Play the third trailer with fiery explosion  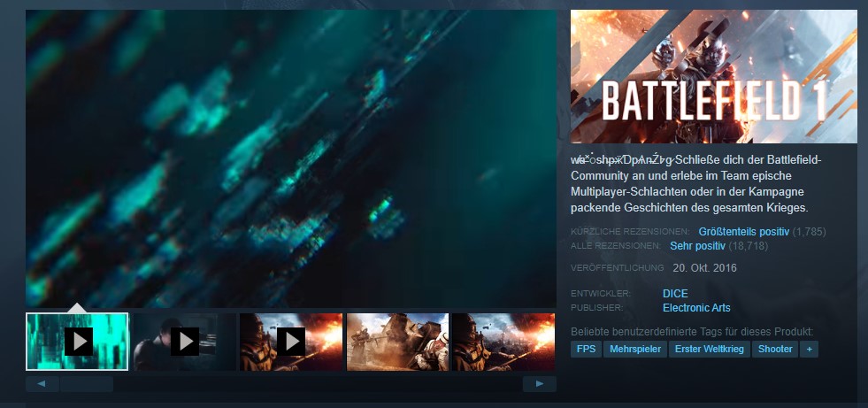coord(291,341)
